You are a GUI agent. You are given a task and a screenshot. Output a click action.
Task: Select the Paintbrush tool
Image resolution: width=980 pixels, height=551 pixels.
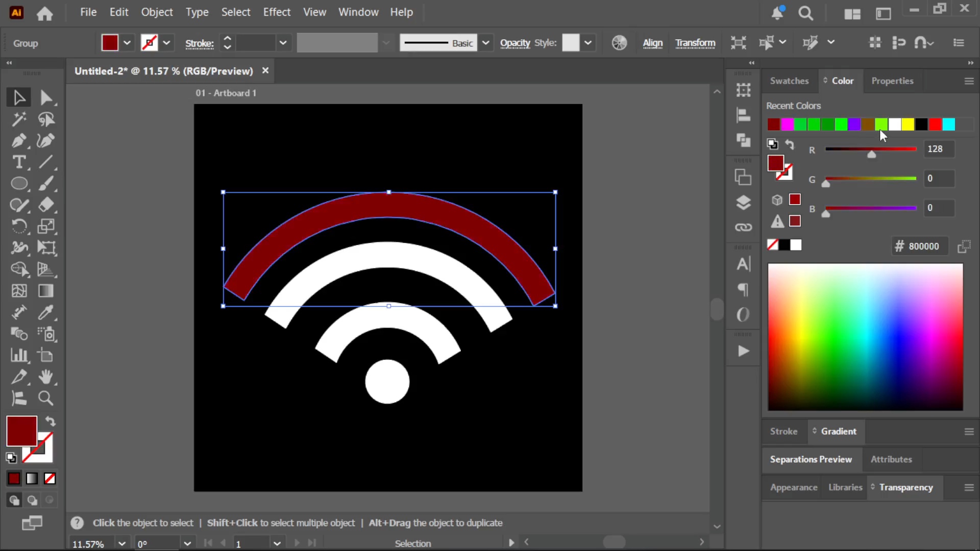click(46, 184)
